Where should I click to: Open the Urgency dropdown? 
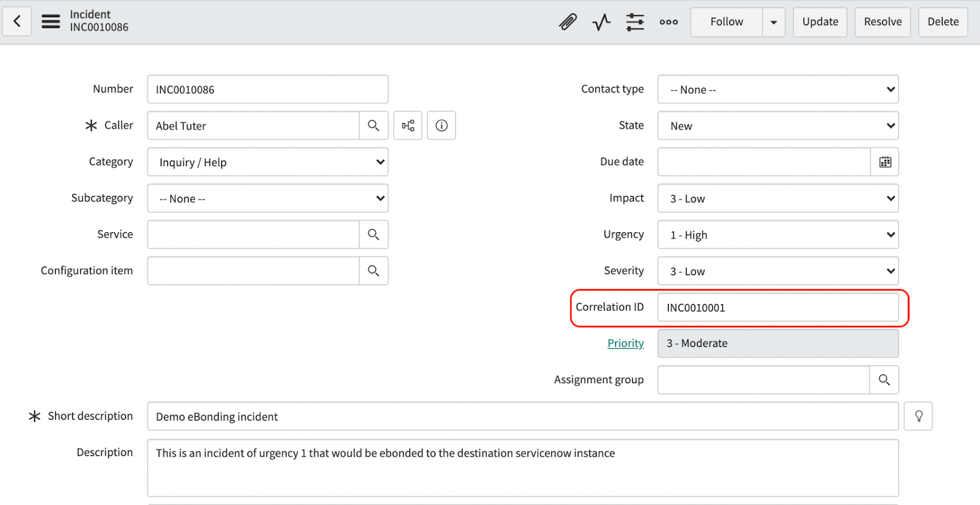click(x=778, y=234)
